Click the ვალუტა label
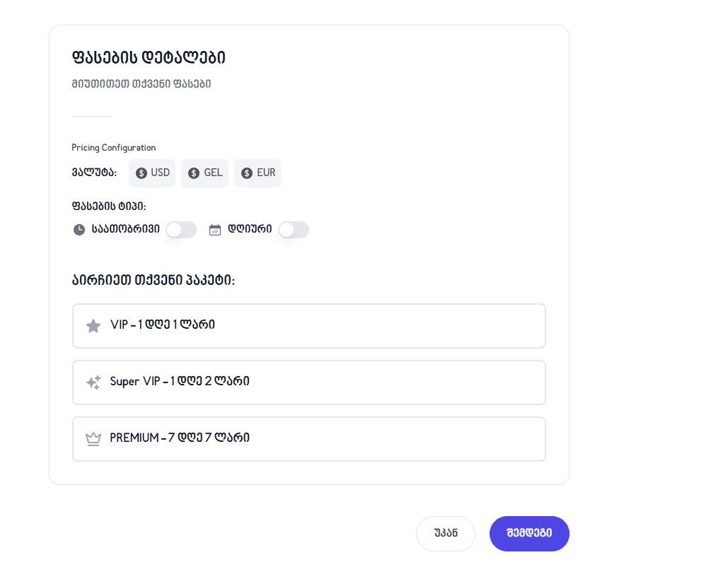 click(94, 173)
